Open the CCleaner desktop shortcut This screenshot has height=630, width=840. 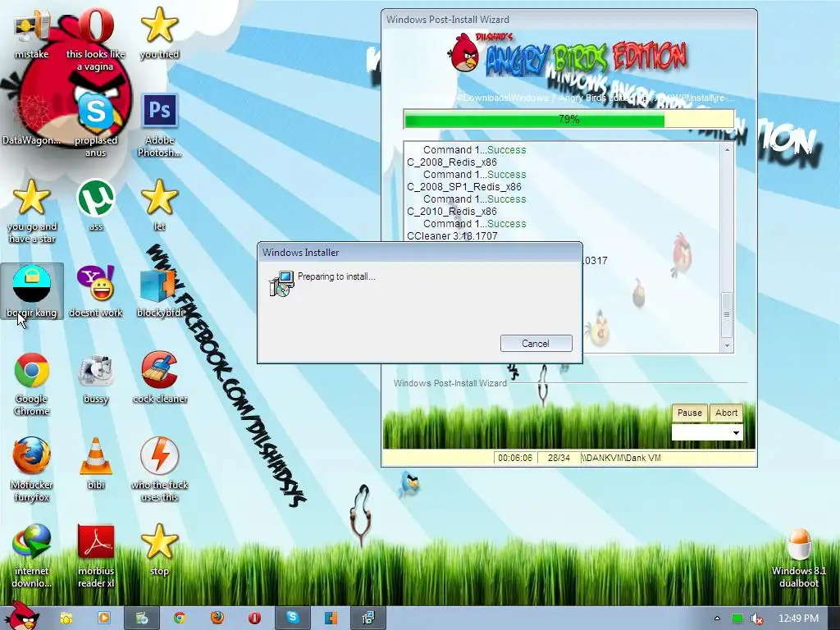[x=160, y=378]
